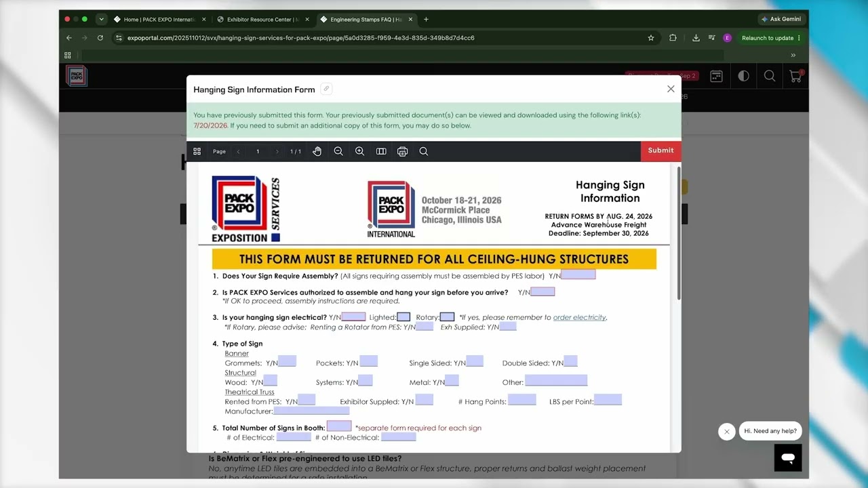Fill in Exhibitor Supplied Y/N field

[x=424, y=400]
